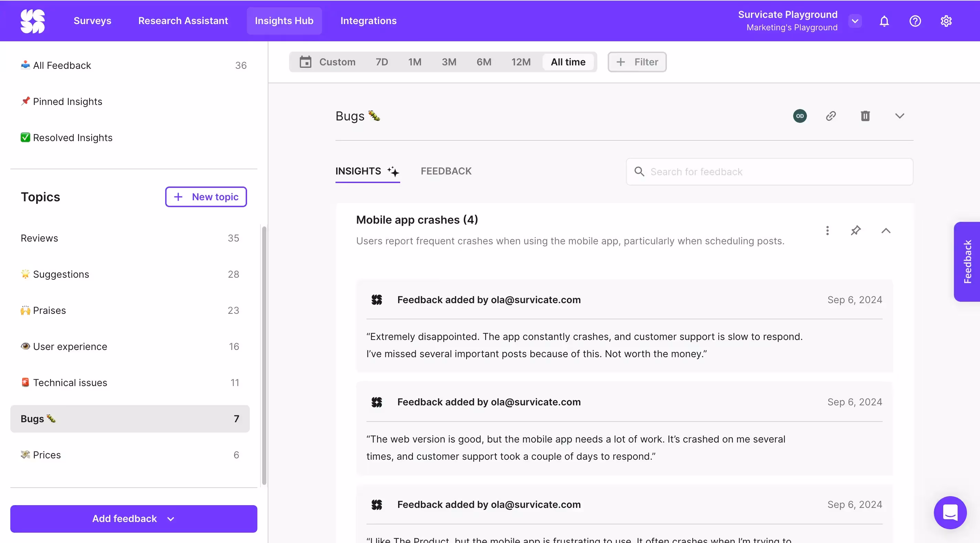Click the Survicate icon on first feedback card

coord(377,300)
